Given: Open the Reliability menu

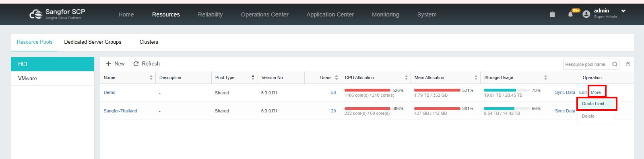Looking at the screenshot, I should pyautogui.click(x=210, y=14).
